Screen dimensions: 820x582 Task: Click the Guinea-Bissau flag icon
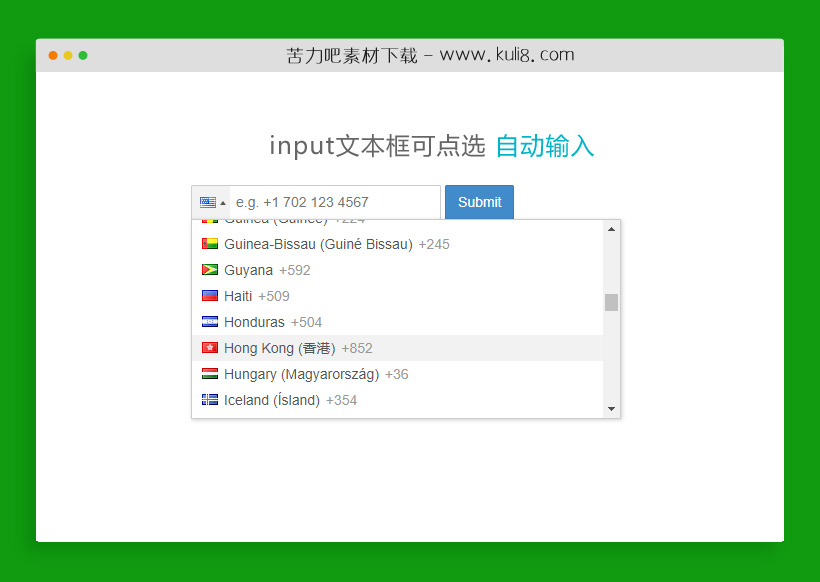coord(210,243)
